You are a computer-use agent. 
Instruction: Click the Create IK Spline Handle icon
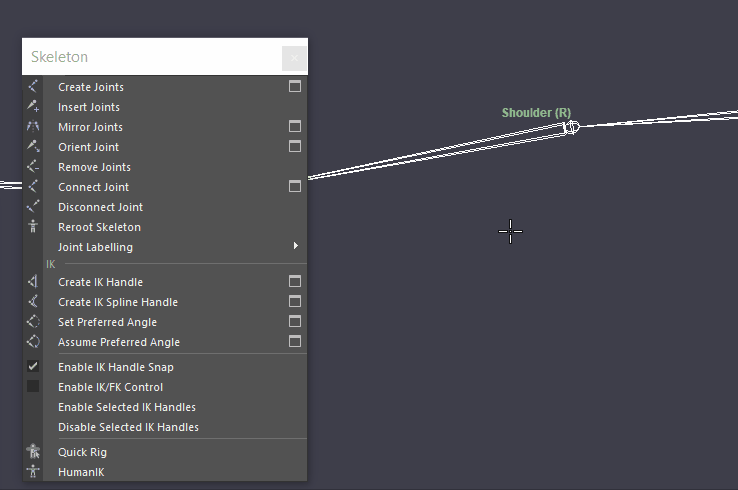point(32,302)
